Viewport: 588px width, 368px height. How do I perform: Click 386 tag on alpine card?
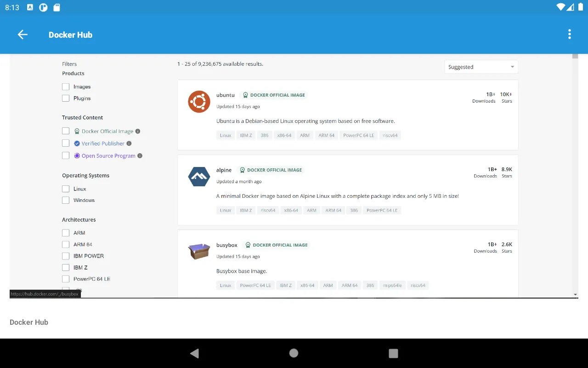(354, 210)
